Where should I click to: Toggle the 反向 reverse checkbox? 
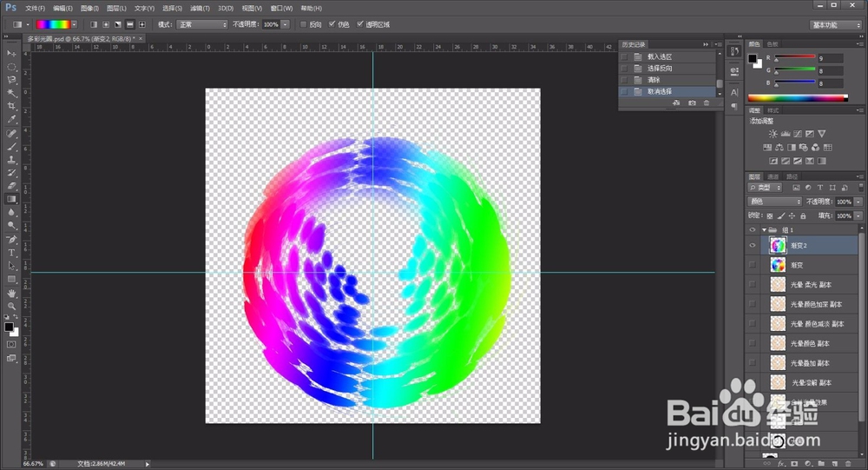303,24
